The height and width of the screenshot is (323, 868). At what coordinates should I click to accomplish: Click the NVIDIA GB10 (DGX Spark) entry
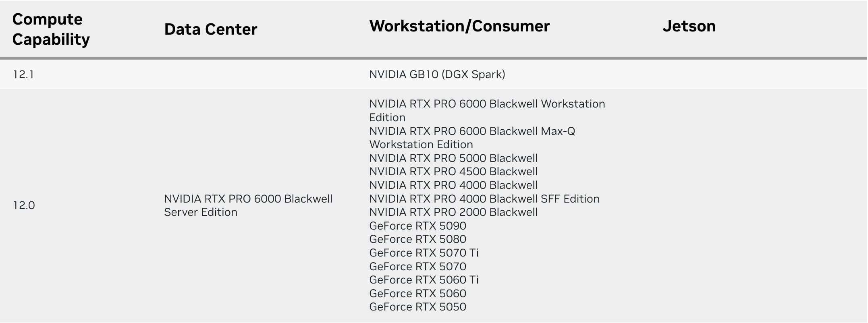point(437,75)
